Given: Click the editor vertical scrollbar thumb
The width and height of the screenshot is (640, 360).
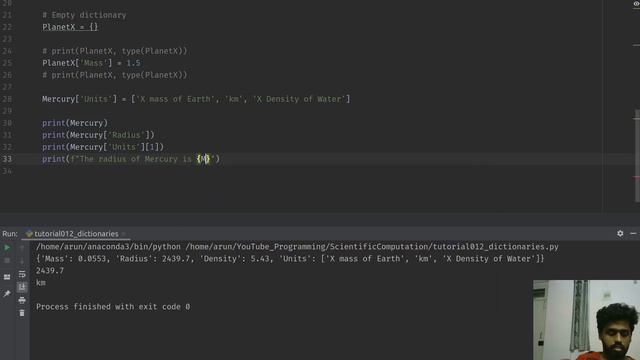Looking at the screenshot, I should point(637,155).
